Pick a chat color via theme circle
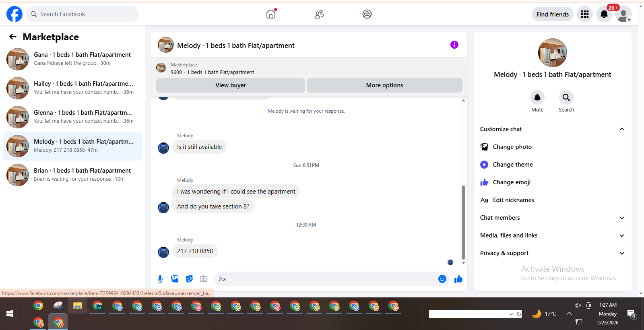This screenshot has height=330, width=644. tap(484, 165)
